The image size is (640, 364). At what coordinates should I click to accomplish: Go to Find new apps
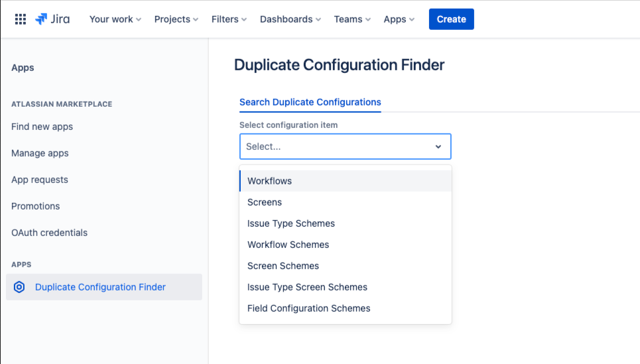click(42, 127)
